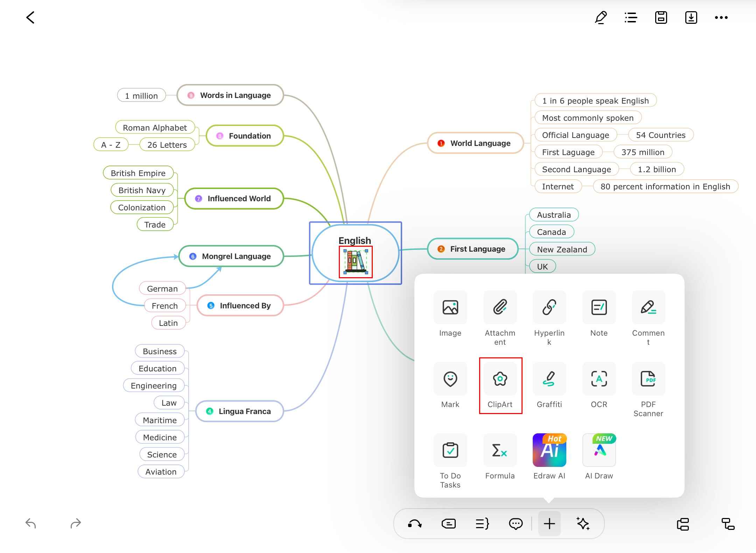Add To Do Tasks
Viewport: 756px width, 553px height.
tap(450, 450)
